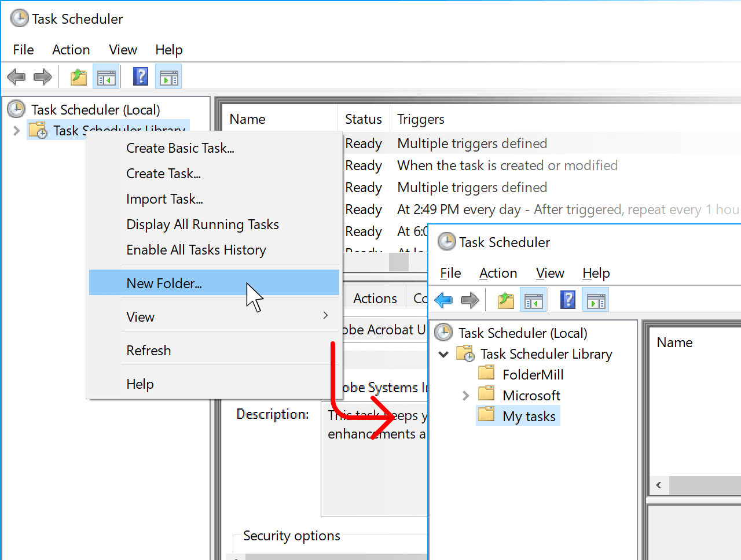Toggle the Show/Hide Console Tree icon in the main toolbar
Screen dimensions: 741x560
coord(107,77)
